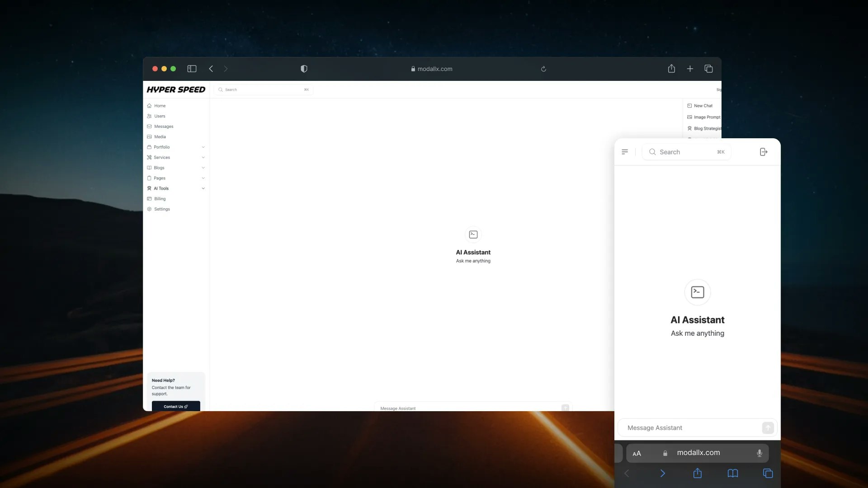868x488 pixels.
Task: Focus the mobile Search field
Action: [686, 152]
